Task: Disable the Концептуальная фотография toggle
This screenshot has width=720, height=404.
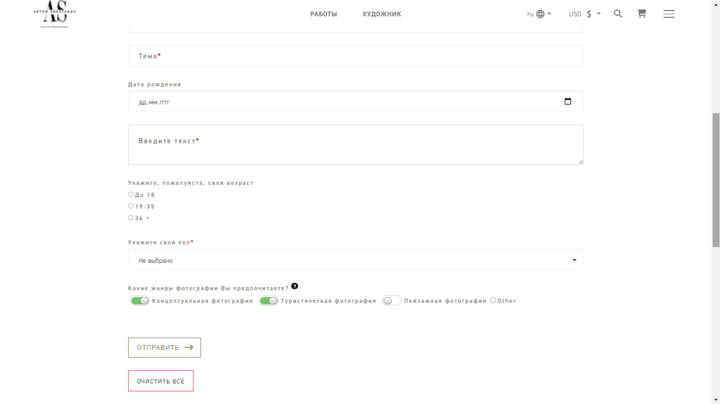Action: pos(139,300)
